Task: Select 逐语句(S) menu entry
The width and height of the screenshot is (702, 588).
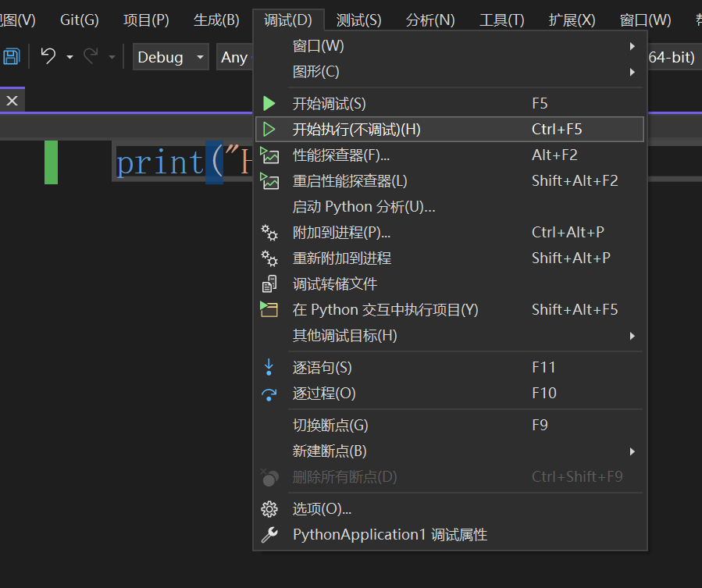Action: [x=450, y=367]
